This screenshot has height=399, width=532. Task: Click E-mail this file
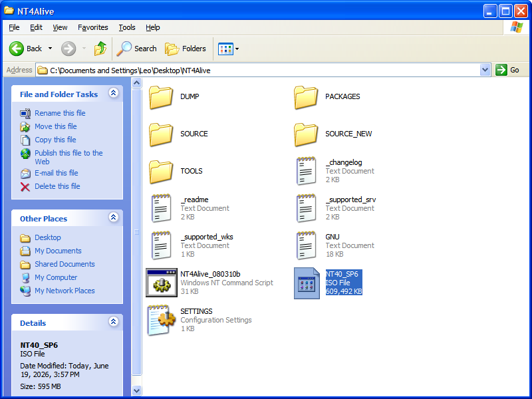[57, 173]
